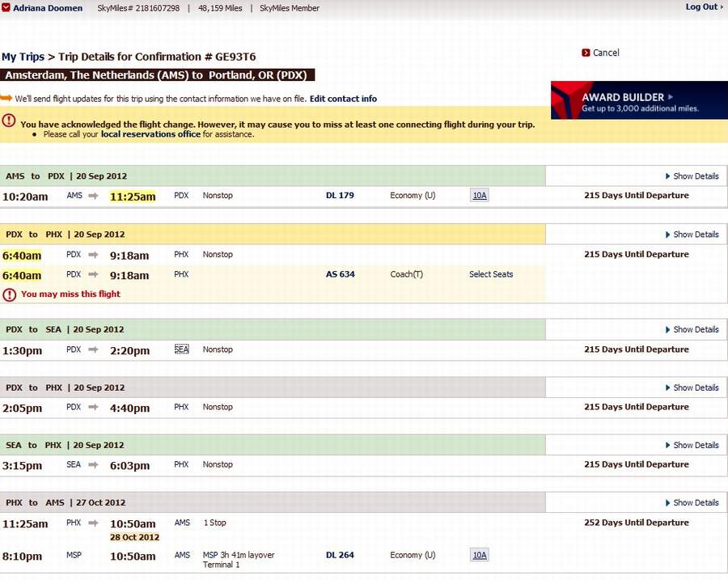Click Log Out in top right

pyautogui.click(x=703, y=7)
